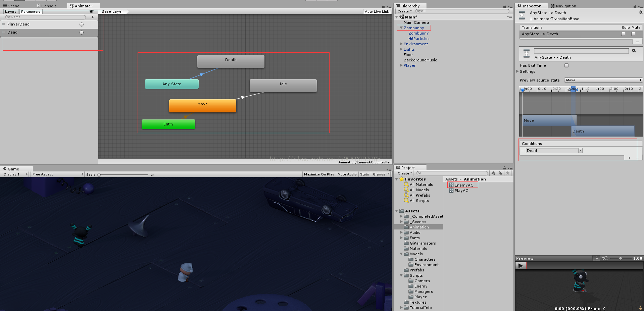Add a new condition with plus button

pyautogui.click(x=629, y=158)
